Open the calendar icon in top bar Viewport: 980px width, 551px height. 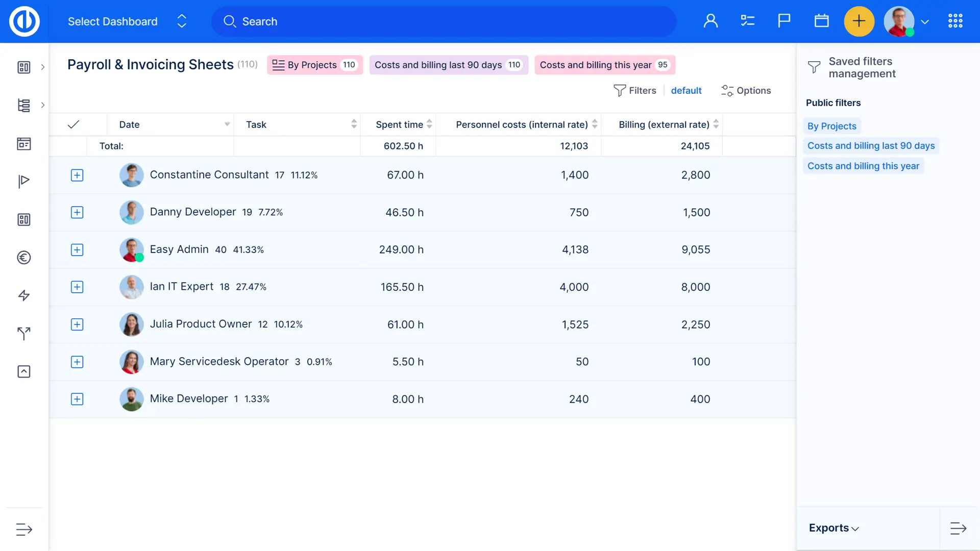coord(821,21)
